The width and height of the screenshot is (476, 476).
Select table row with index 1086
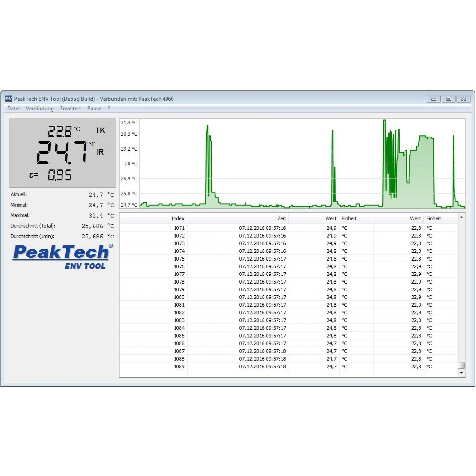[x=289, y=343]
